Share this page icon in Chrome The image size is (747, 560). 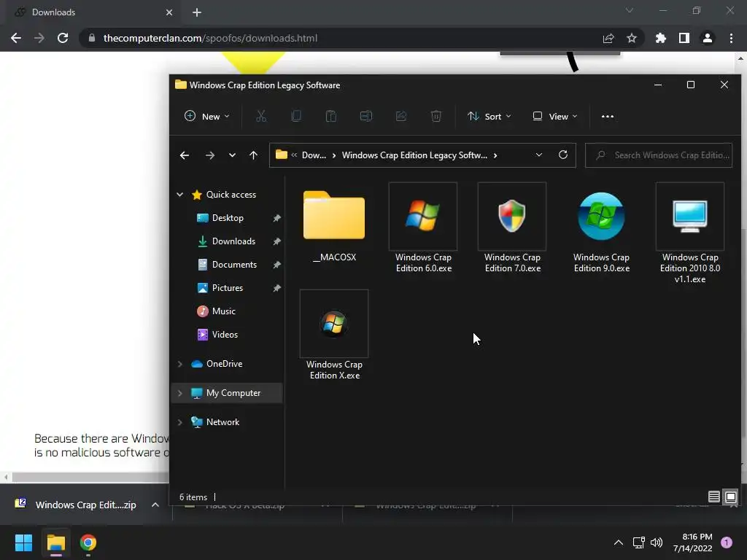click(608, 38)
